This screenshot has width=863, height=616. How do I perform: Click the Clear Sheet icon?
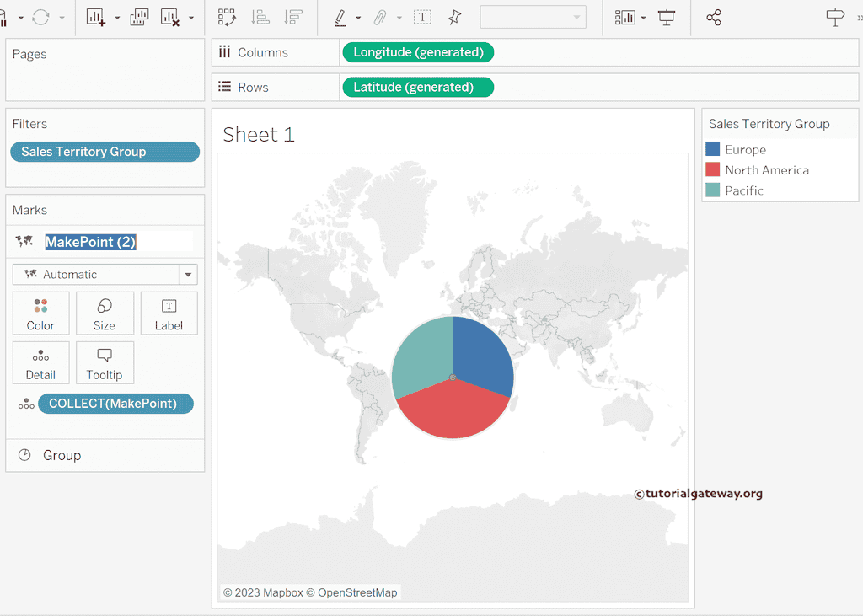pyautogui.click(x=170, y=18)
